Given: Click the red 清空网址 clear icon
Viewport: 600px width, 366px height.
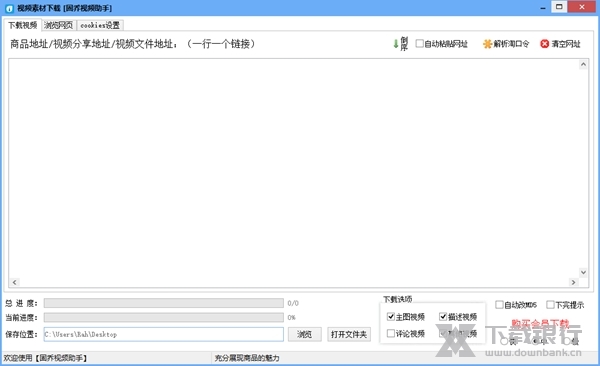Looking at the screenshot, I should pyautogui.click(x=545, y=44).
